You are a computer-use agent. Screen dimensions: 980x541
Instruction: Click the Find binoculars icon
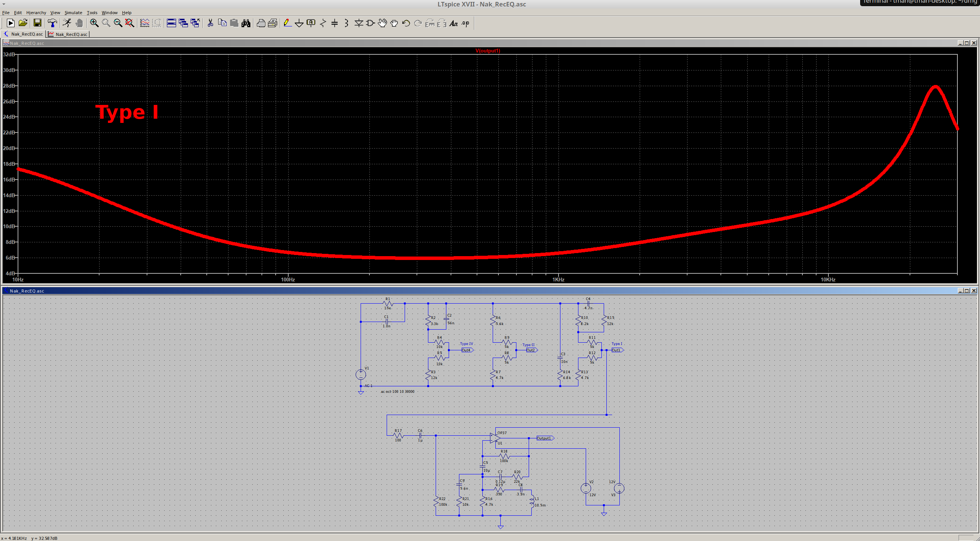tap(246, 23)
